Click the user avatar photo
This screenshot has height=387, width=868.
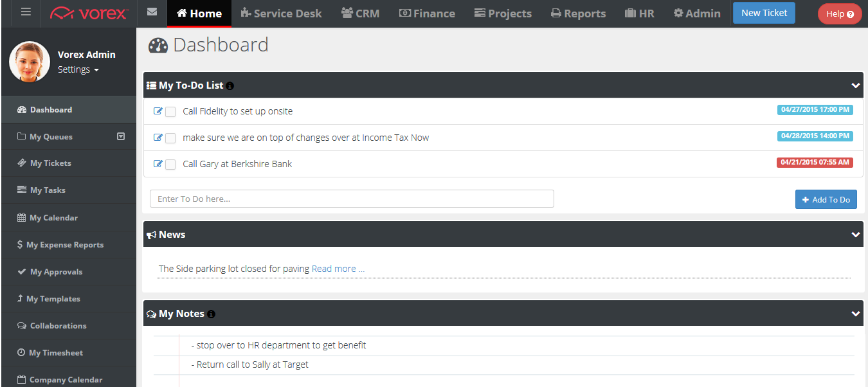[x=30, y=62]
